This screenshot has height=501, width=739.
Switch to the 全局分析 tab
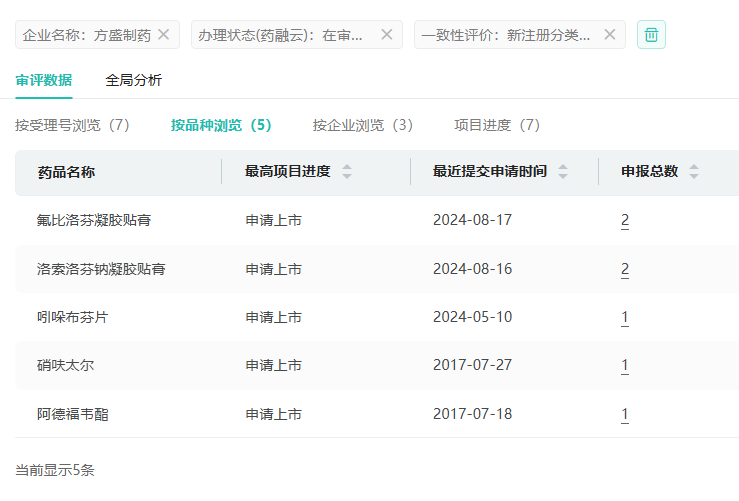pyautogui.click(x=133, y=80)
